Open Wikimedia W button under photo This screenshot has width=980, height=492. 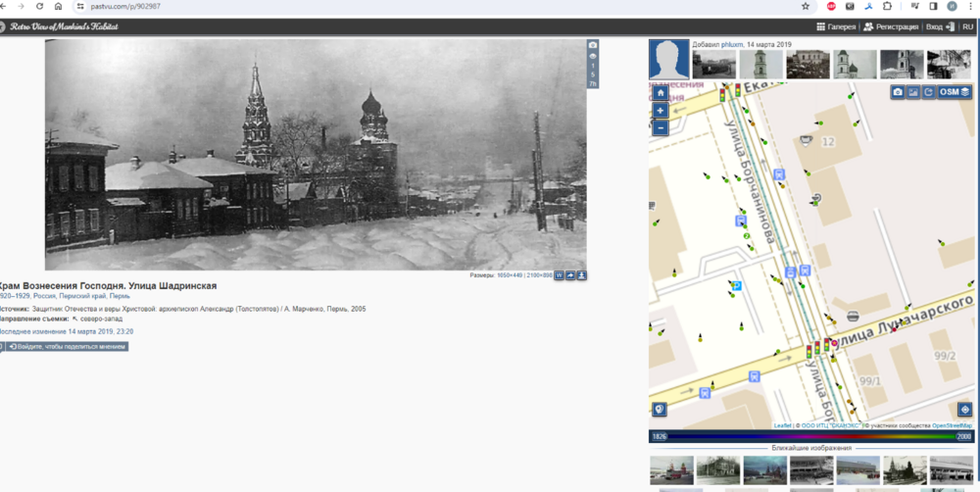(x=560, y=275)
